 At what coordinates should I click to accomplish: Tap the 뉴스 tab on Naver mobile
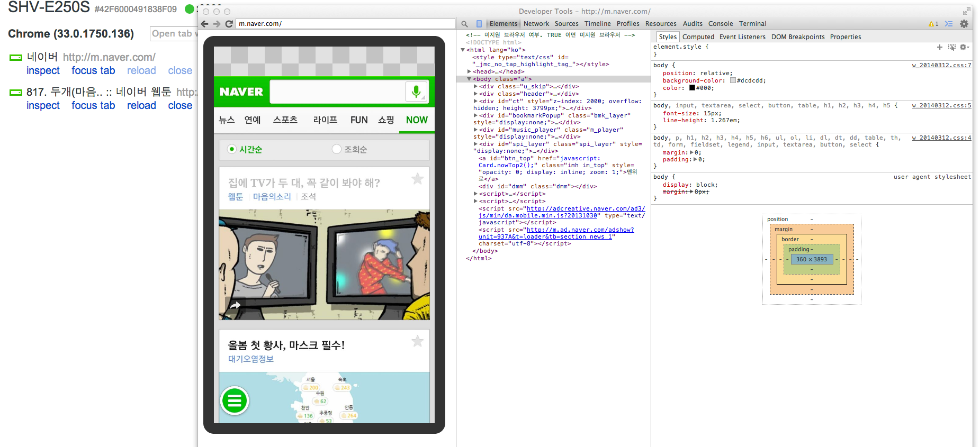click(x=227, y=120)
